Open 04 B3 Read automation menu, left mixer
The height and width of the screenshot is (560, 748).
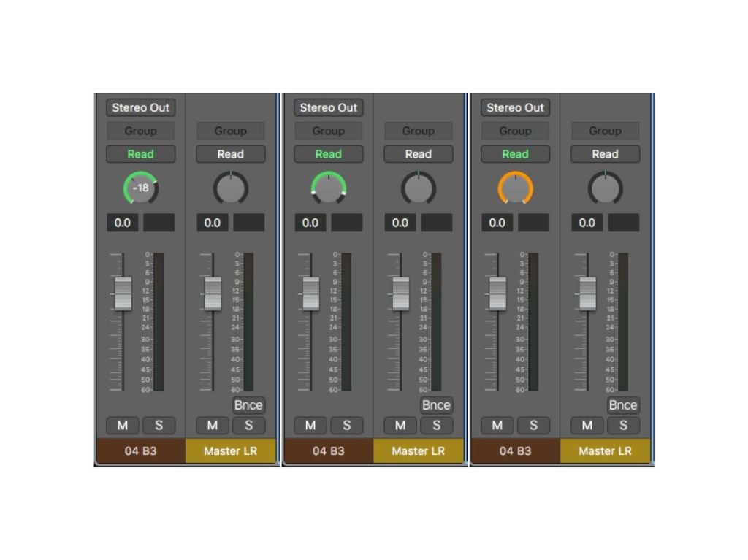141,154
